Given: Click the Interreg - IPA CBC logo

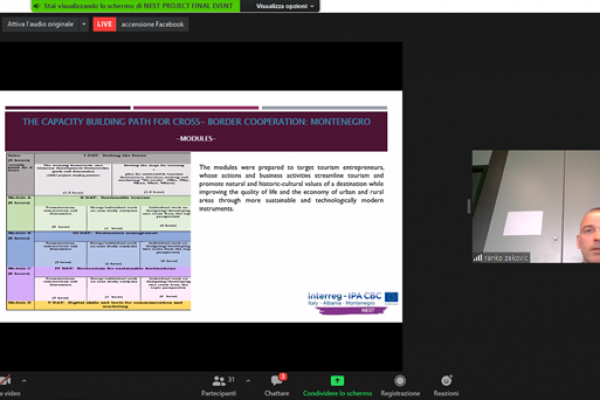Looking at the screenshot, I should tap(353, 303).
